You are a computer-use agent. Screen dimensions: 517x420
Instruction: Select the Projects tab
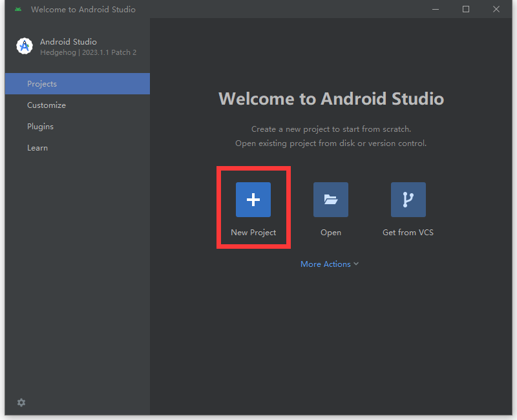[78, 84]
